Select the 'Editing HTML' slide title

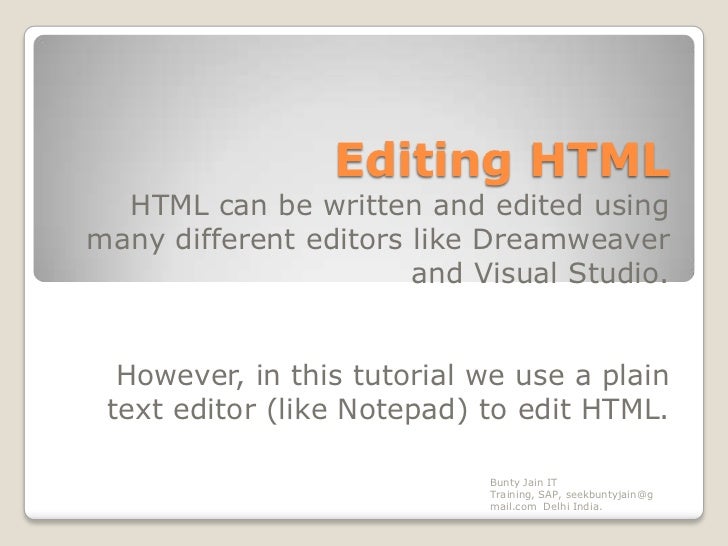coord(503,161)
